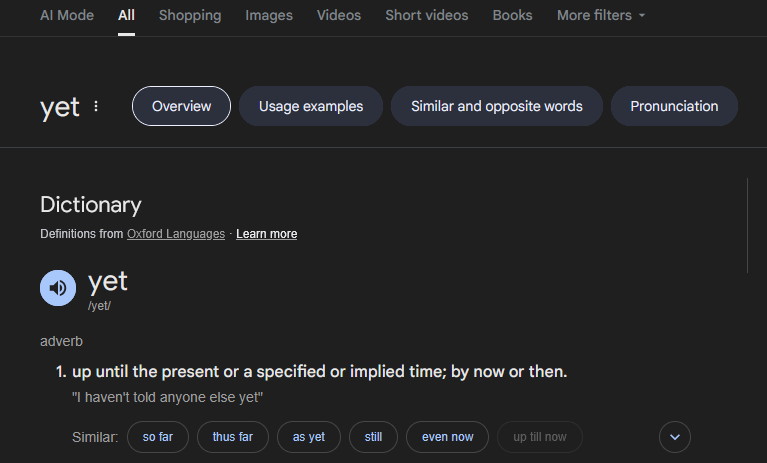Select the All results tab

[126, 15]
